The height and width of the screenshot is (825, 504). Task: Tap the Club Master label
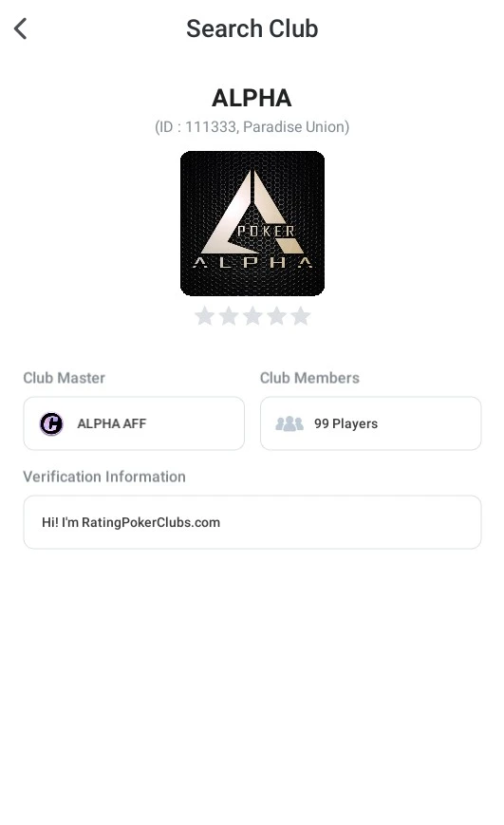pos(65,378)
